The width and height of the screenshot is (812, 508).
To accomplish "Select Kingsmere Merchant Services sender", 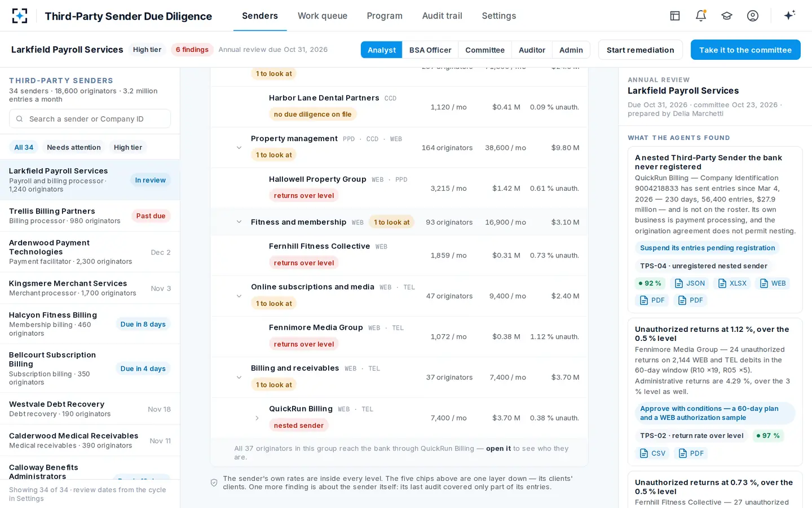I will (x=90, y=288).
